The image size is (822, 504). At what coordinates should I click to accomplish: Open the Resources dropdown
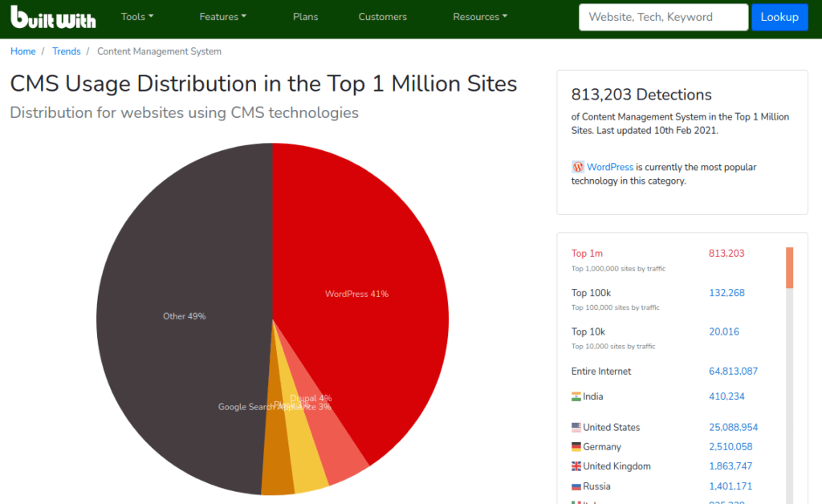479,16
